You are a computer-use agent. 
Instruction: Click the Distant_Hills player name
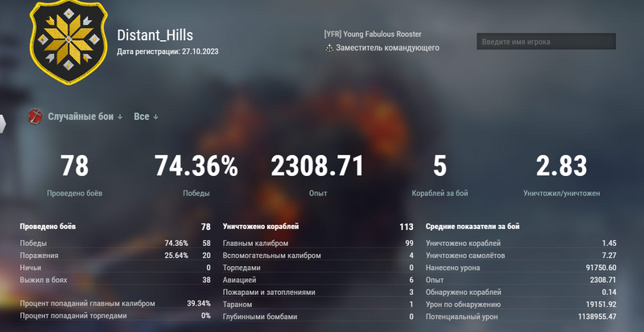click(x=155, y=35)
